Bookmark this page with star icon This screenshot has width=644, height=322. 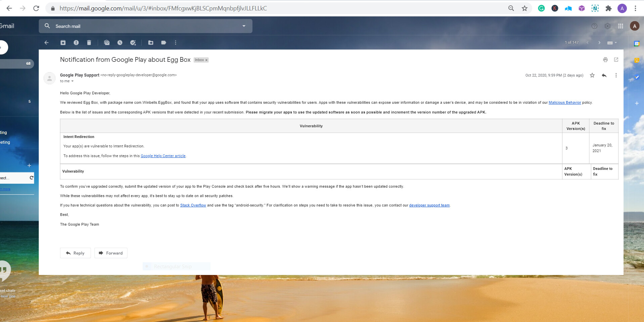pyautogui.click(x=524, y=8)
